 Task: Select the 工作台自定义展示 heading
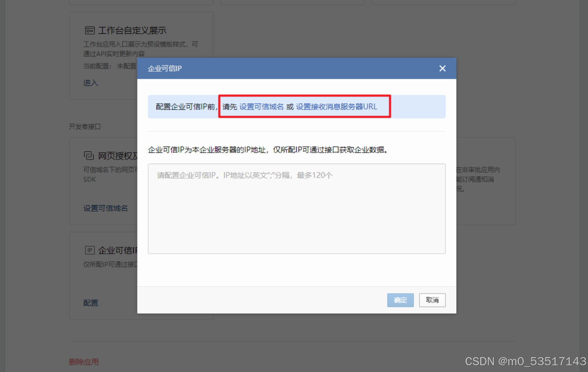(132, 31)
